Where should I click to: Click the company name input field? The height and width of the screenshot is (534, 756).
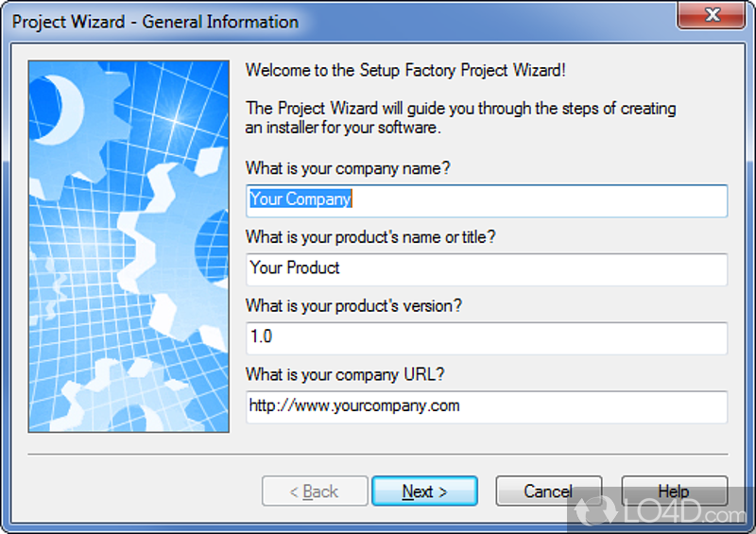487,200
